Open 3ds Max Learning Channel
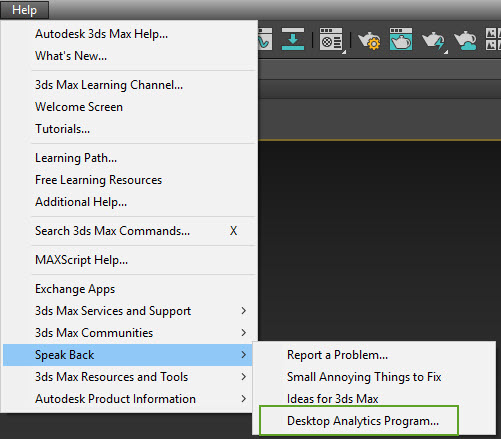Image resolution: width=501 pixels, height=439 pixels. tap(129, 85)
